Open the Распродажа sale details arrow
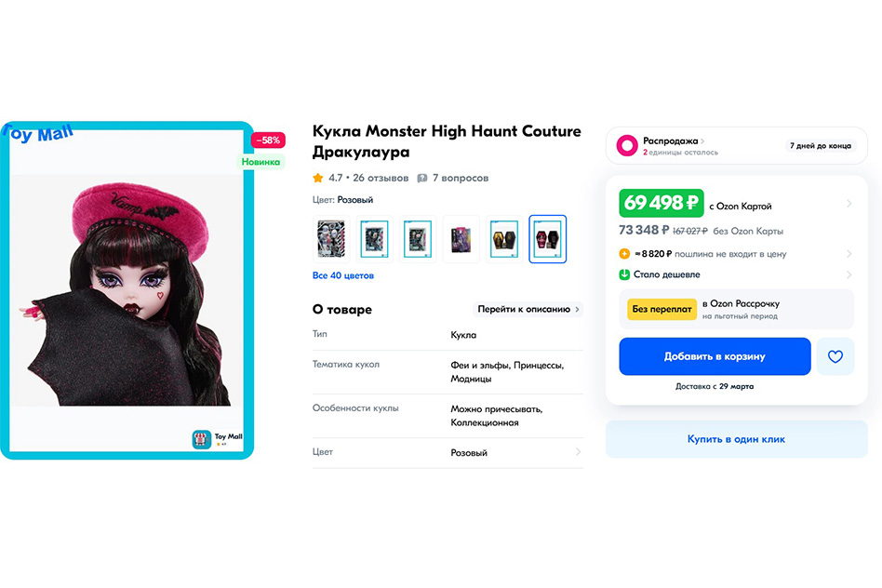The height and width of the screenshot is (588, 882). coord(702,141)
